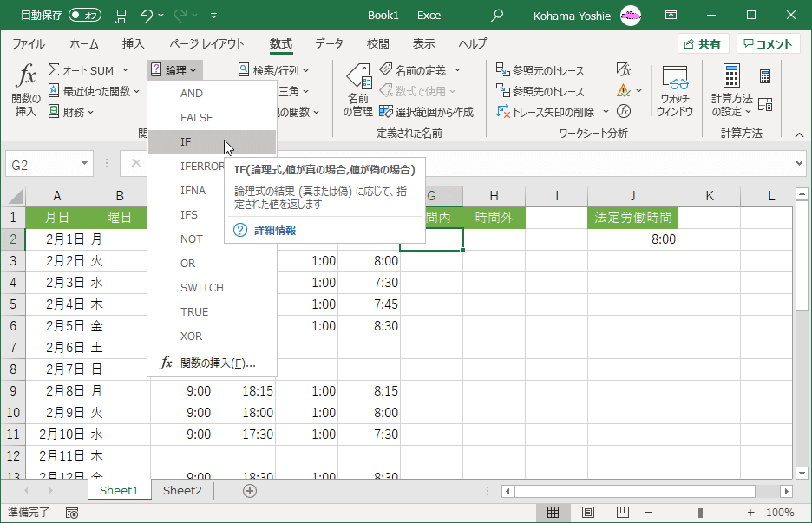
Task: Select row header 9
Action: [13, 391]
